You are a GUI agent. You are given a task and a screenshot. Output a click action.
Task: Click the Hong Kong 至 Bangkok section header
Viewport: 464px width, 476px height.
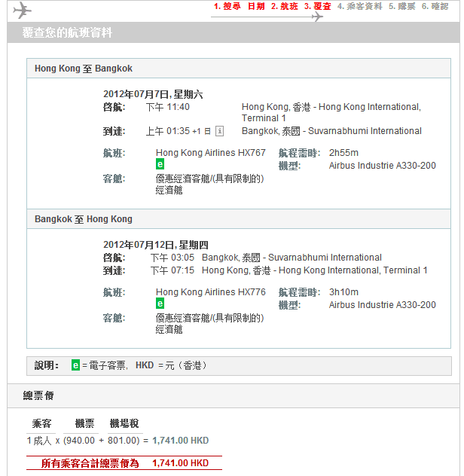point(84,69)
